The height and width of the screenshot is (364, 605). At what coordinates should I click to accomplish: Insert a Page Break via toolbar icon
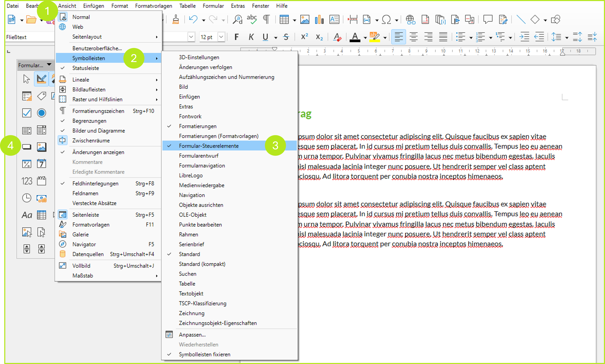pos(353,19)
